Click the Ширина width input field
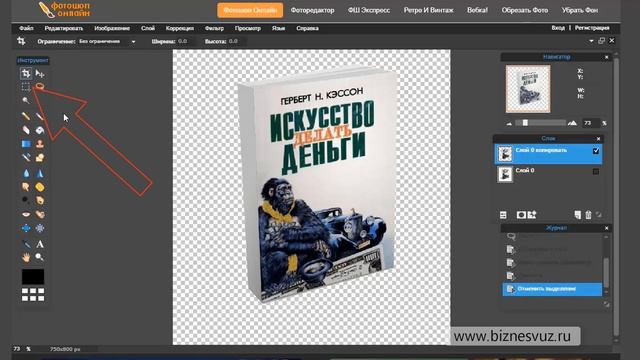The width and height of the screenshot is (640, 360). pos(185,42)
